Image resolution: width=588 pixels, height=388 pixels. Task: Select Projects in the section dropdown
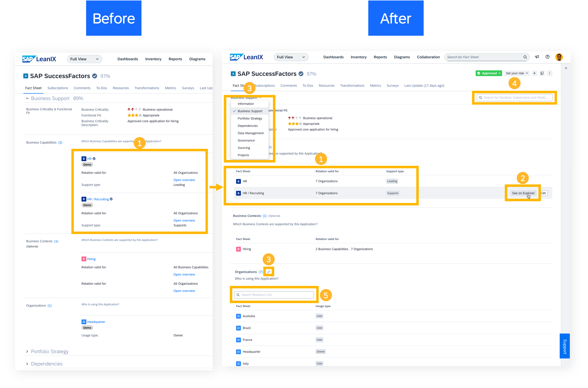[250, 155]
